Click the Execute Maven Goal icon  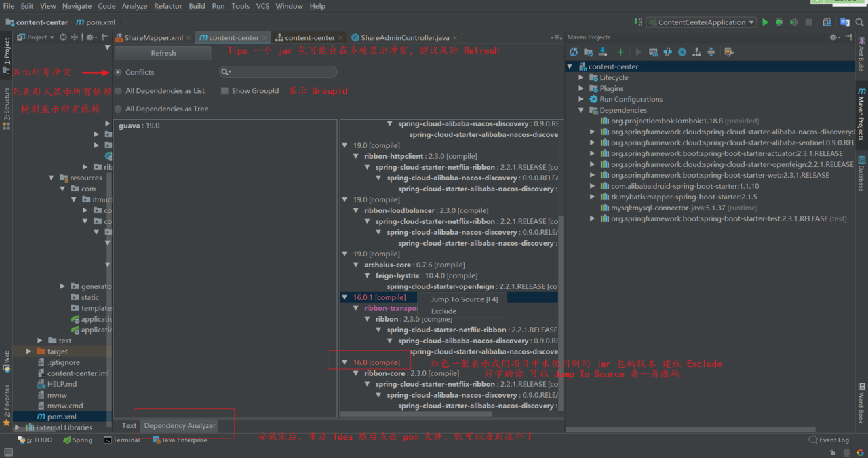(653, 52)
